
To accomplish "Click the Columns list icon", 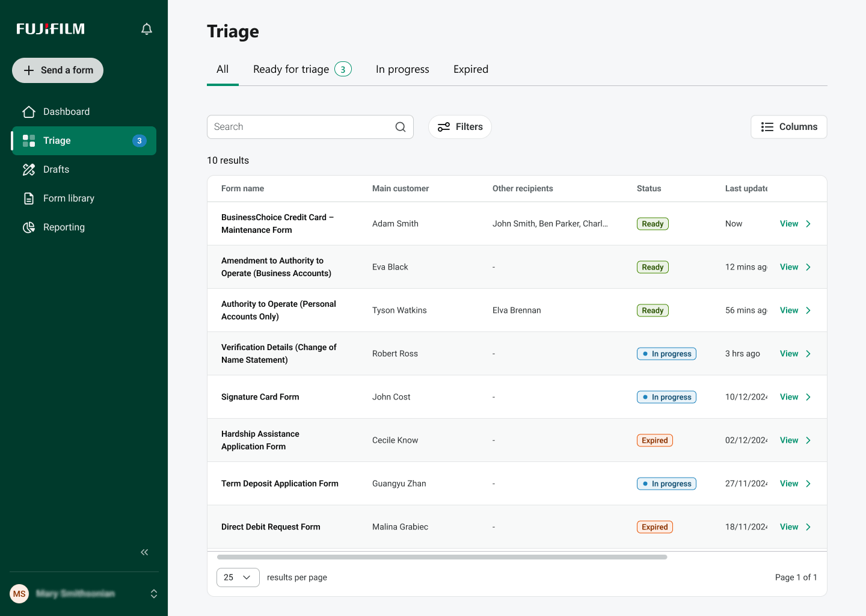I will coord(767,127).
